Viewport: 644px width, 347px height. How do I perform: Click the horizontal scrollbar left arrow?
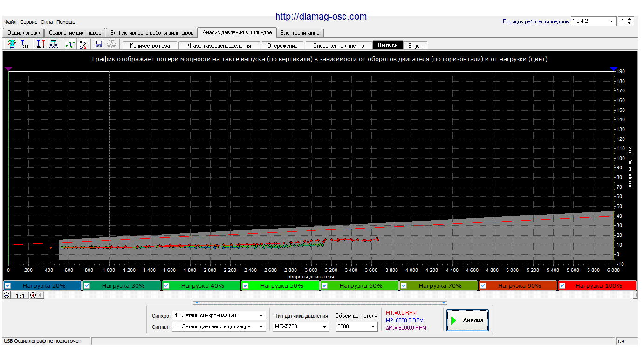tap(40, 295)
